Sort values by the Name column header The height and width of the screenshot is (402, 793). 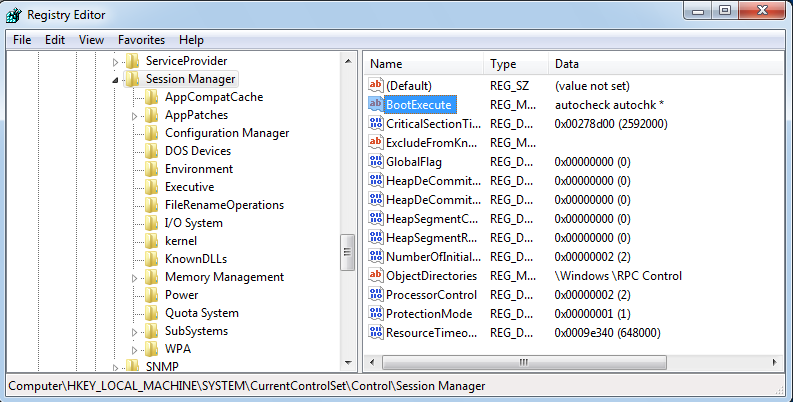(423, 63)
